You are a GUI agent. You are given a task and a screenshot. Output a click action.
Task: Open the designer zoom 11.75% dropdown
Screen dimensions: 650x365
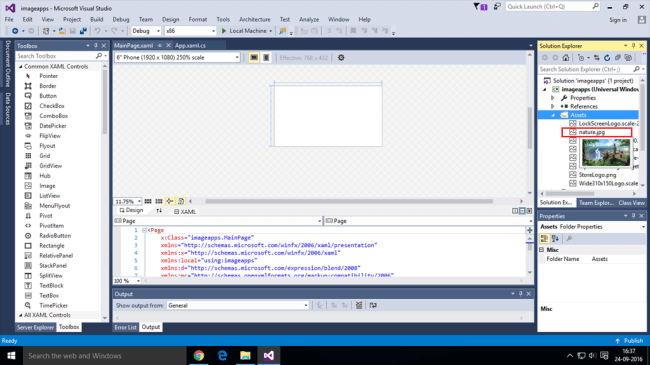(128, 201)
